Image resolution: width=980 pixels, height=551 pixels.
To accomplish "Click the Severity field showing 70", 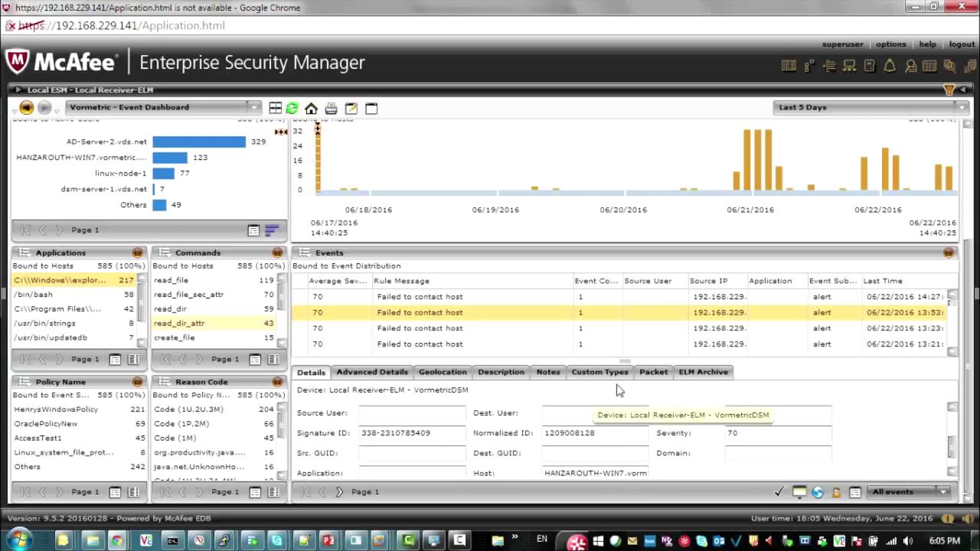I will 778,433.
